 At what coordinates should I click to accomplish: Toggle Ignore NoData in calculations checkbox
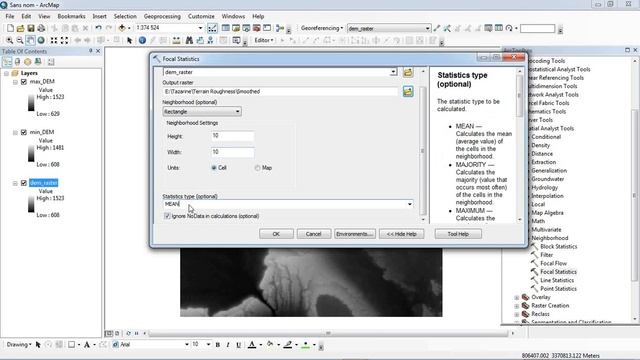pyautogui.click(x=167, y=216)
